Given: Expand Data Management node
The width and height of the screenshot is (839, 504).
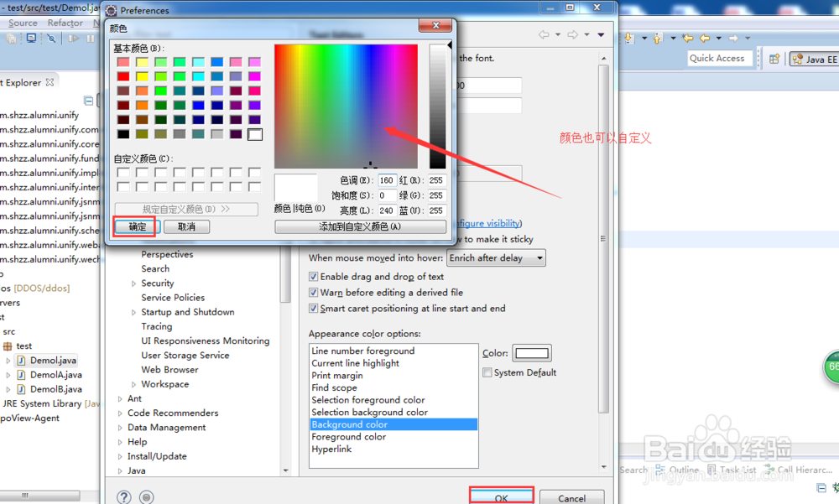Looking at the screenshot, I should 120,428.
